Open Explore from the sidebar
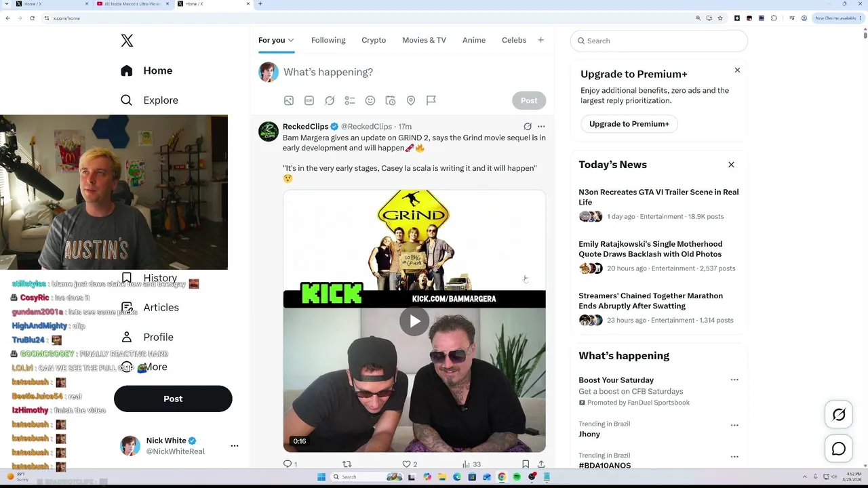Screen dimensions: 868x488 coord(149,100)
